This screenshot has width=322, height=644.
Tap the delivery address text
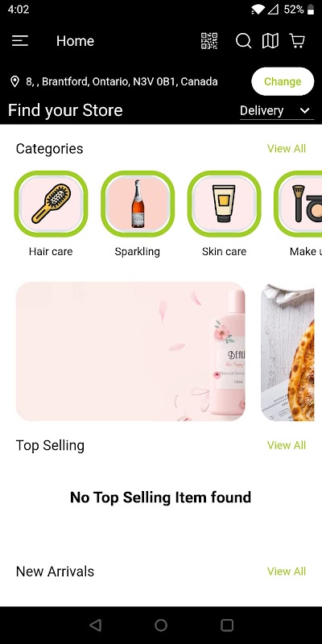click(122, 81)
